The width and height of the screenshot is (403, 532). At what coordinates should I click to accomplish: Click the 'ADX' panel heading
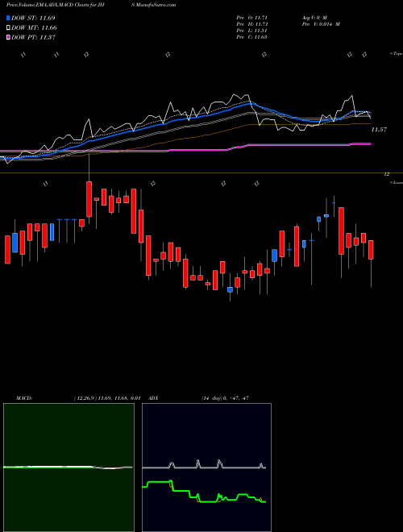153,398
